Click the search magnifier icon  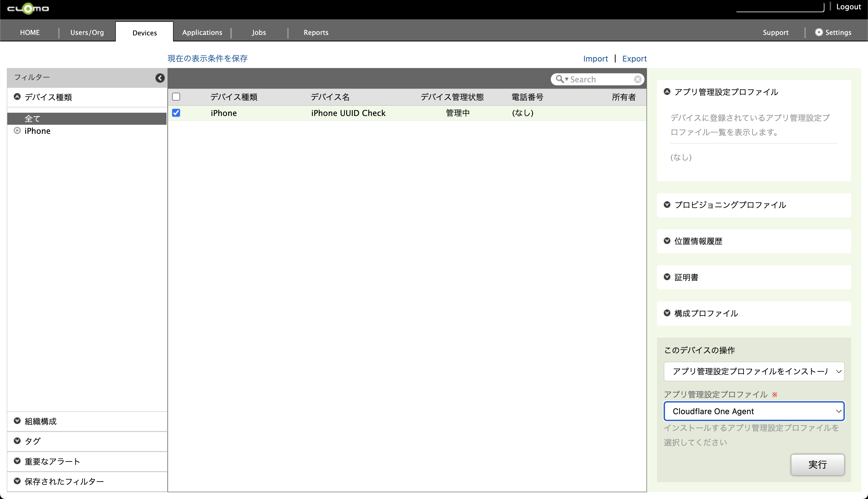tap(560, 79)
